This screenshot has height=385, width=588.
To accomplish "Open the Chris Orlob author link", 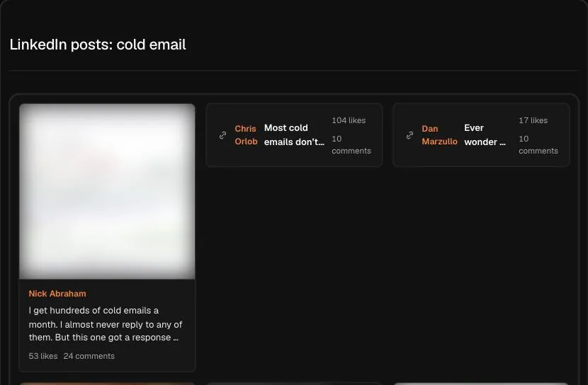I will tap(246, 135).
